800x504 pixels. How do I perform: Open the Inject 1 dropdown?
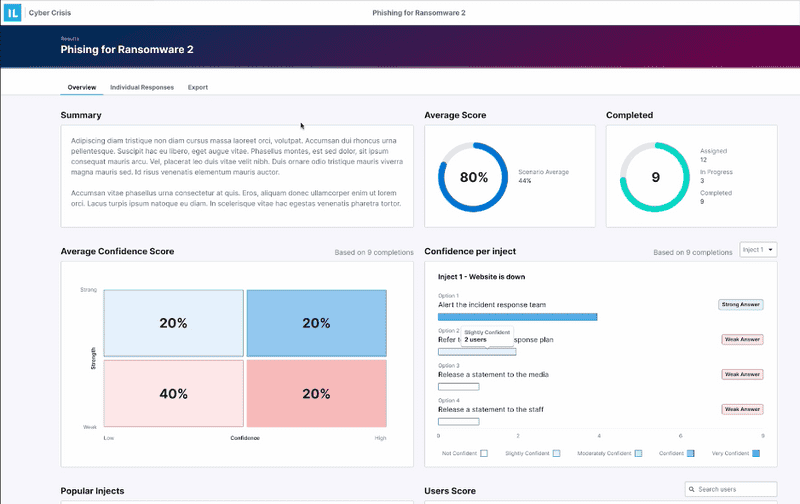pyautogui.click(x=758, y=249)
